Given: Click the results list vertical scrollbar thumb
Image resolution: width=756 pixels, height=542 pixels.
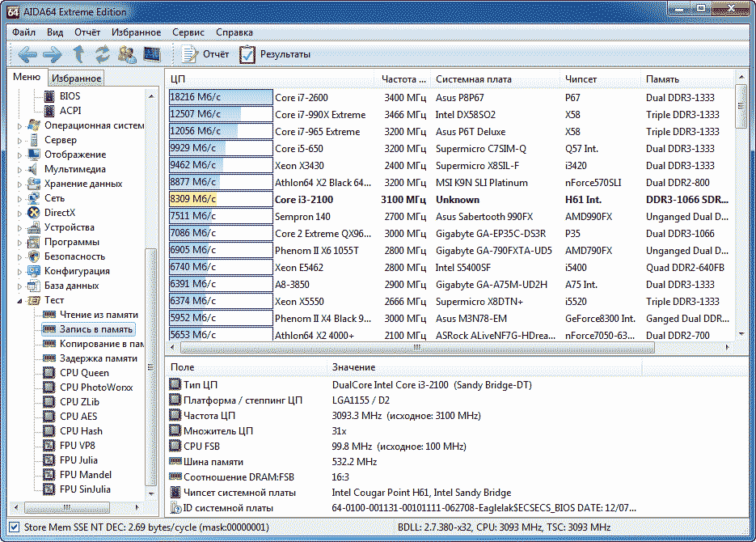Looking at the screenshot, I should [x=741, y=107].
